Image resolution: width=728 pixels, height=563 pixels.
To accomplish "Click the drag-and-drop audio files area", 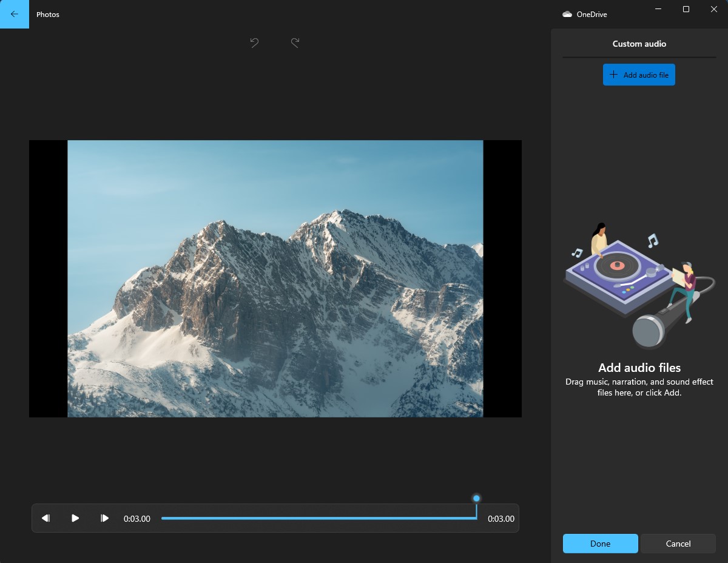I will pos(639,386).
